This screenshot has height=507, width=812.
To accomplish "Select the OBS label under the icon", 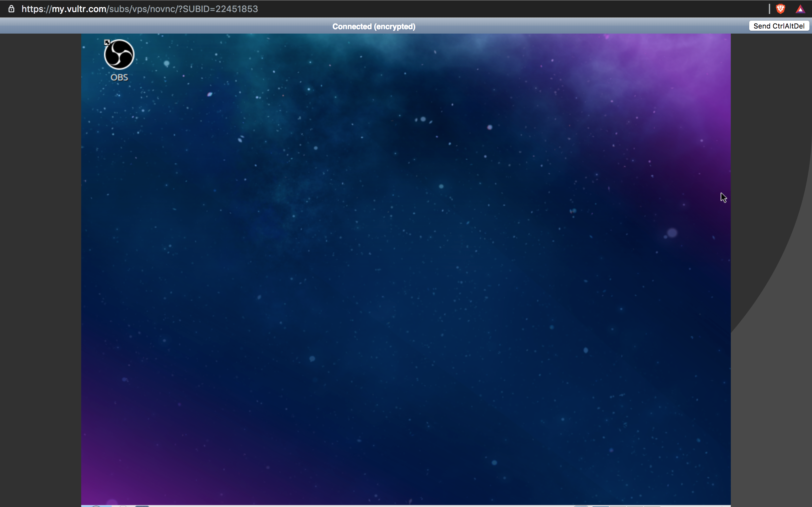I will [x=119, y=77].
